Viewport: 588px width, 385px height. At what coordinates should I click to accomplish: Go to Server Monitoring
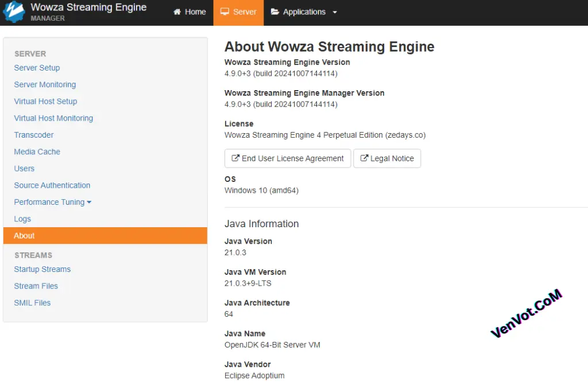coord(45,84)
